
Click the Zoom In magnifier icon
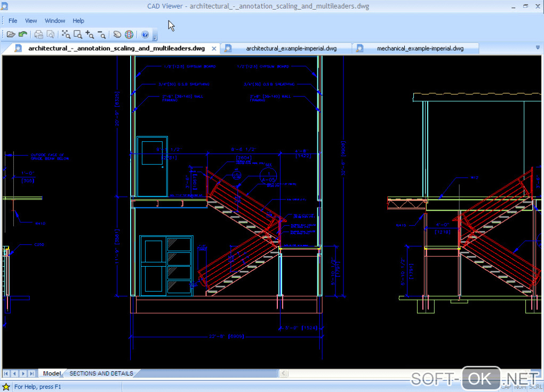[90, 34]
